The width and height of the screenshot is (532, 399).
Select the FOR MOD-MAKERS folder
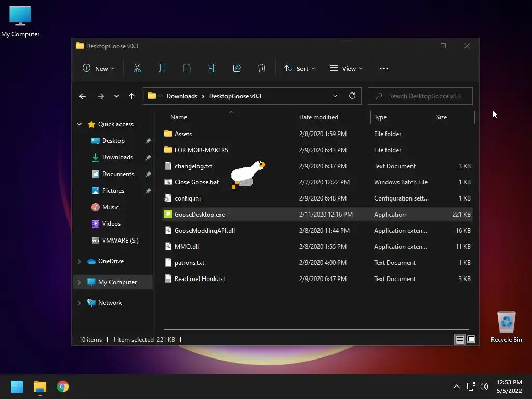pos(201,150)
